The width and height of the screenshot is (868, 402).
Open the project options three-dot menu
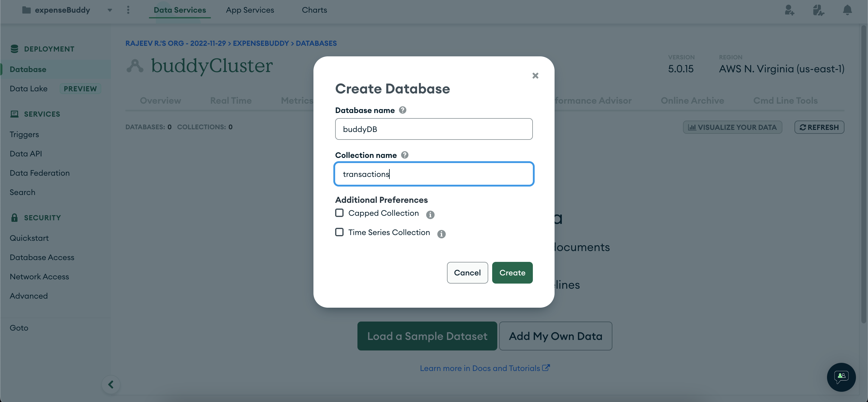(128, 10)
